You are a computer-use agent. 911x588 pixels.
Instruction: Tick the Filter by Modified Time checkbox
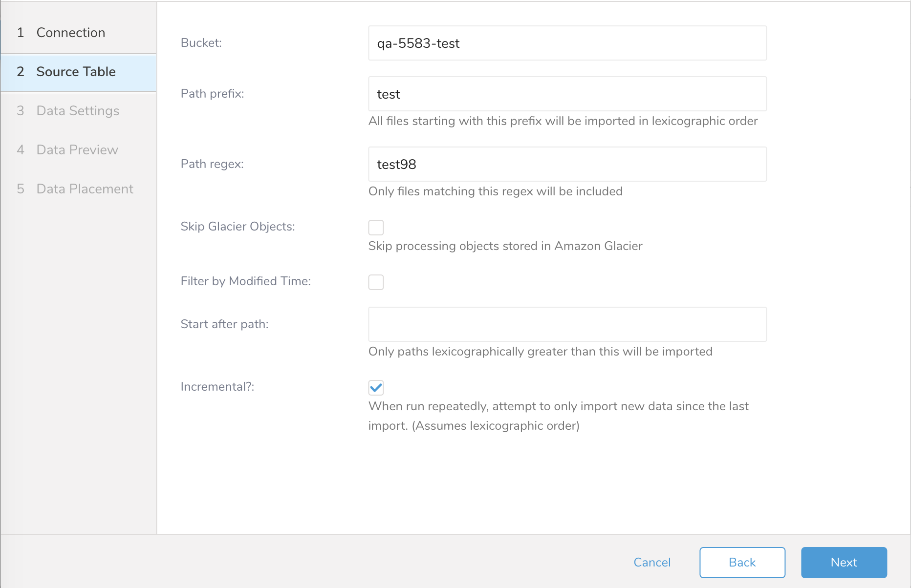376,282
